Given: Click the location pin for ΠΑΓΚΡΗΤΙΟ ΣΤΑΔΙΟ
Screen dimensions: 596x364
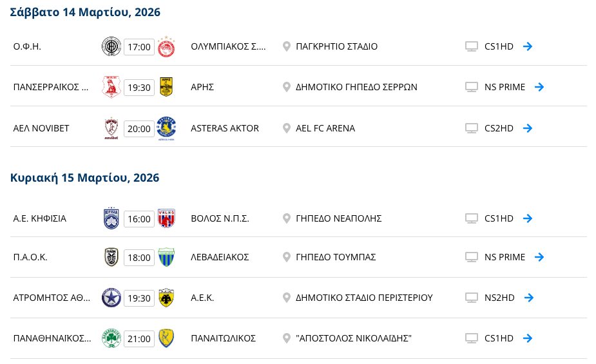Looking at the screenshot, I should 287,46.
